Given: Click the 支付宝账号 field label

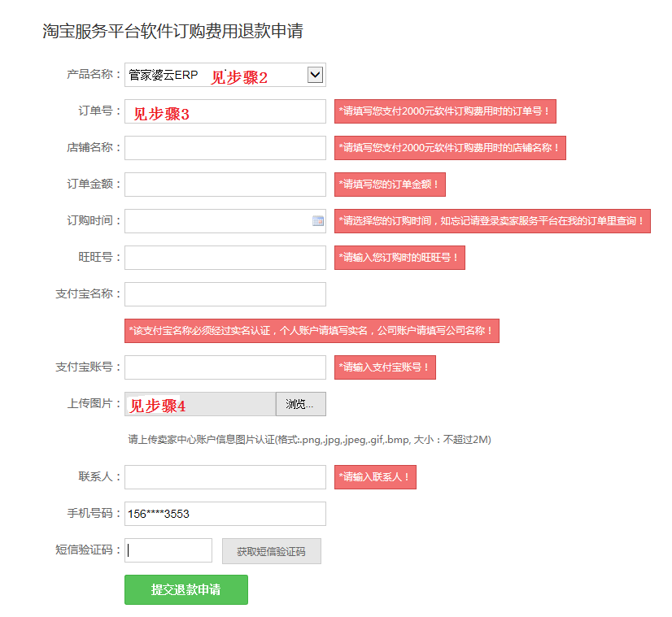Looking at the screenshot, I should [x=88, y=367].
